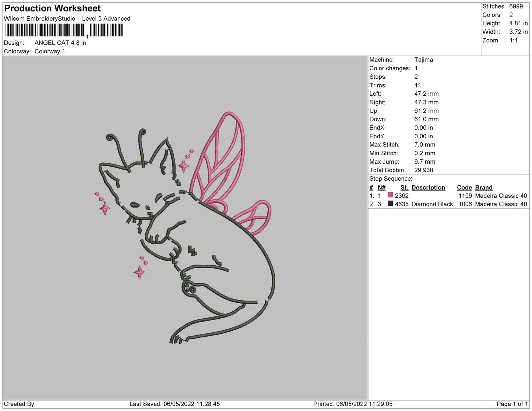Click the pink 2362 thread color swatch
Viewport: 532px width, 411px height.
390,195
